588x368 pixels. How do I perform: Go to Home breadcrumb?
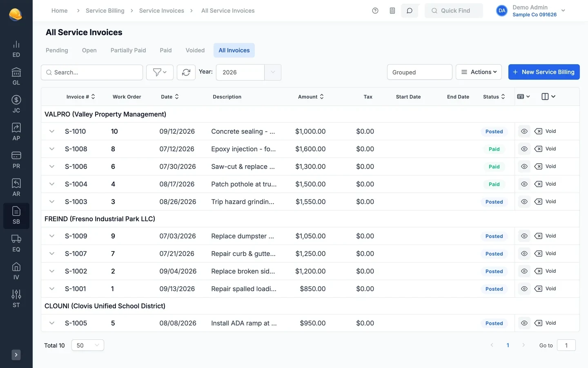[60, 11]
